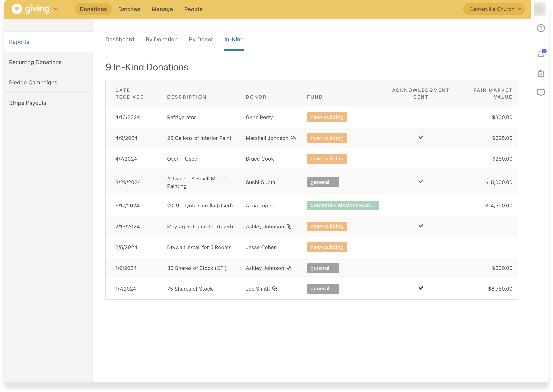Open the Centerville Church dropdown
Screen dimensions: 553x392
[494, 9]
